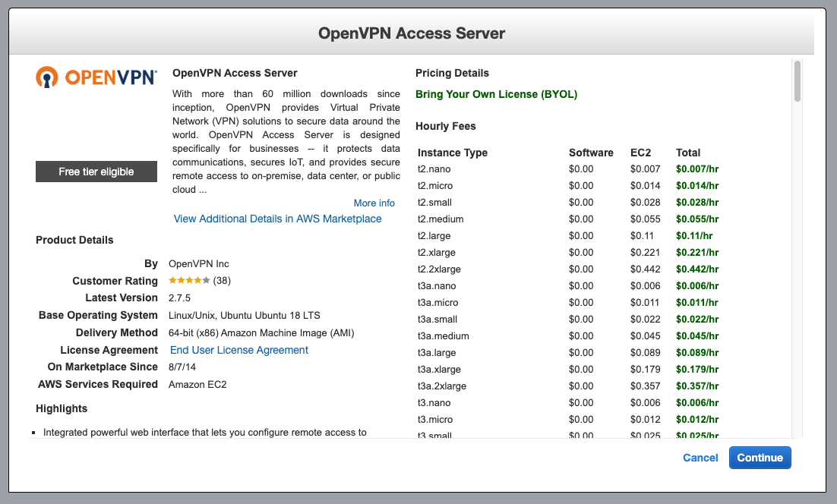Click the $0.11/hr total price

coord(694,236)
